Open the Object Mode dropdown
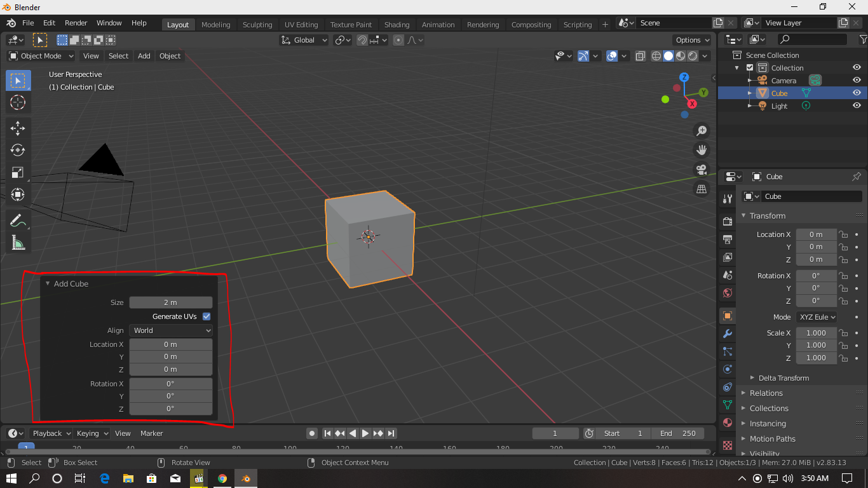This screenshot has width=868, height=488. 41,56
